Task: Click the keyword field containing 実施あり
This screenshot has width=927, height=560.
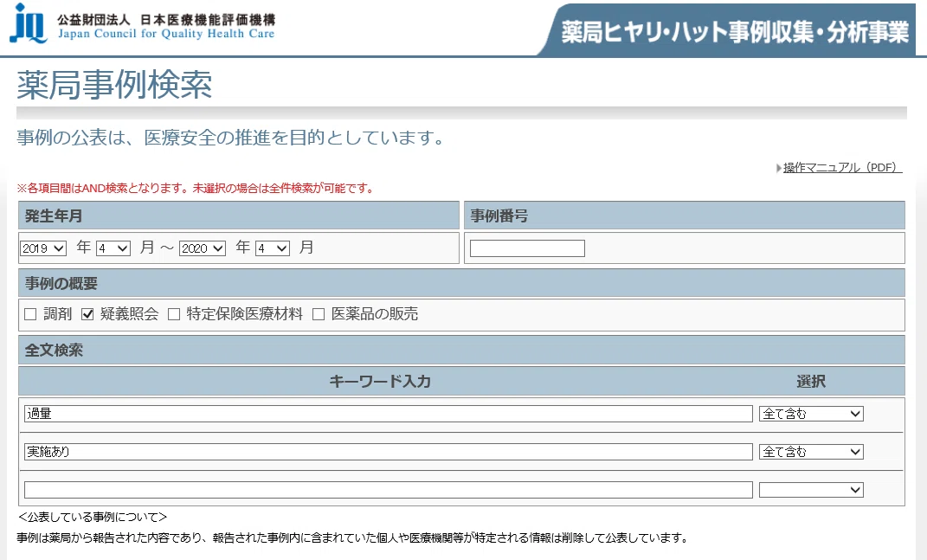Action: tap(389, 452)
